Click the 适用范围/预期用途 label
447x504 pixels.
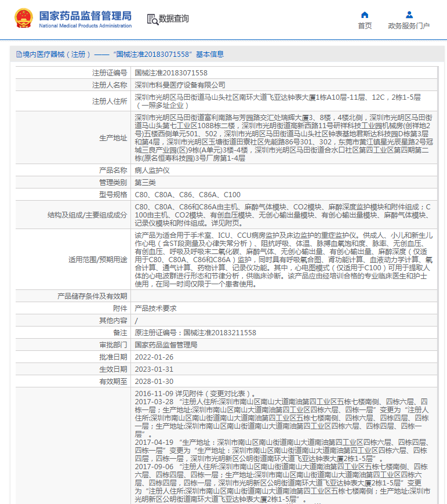98,260
